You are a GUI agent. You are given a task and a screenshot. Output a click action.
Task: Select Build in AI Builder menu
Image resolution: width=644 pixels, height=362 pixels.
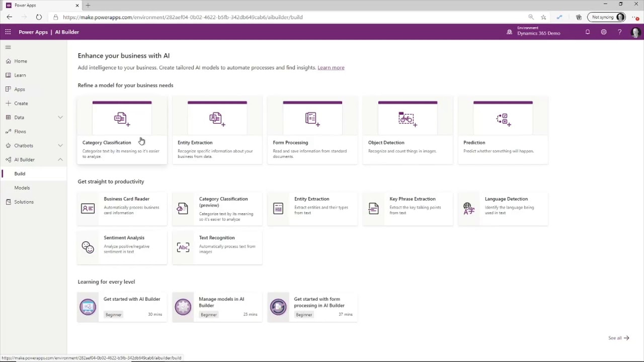pos(33,174)
